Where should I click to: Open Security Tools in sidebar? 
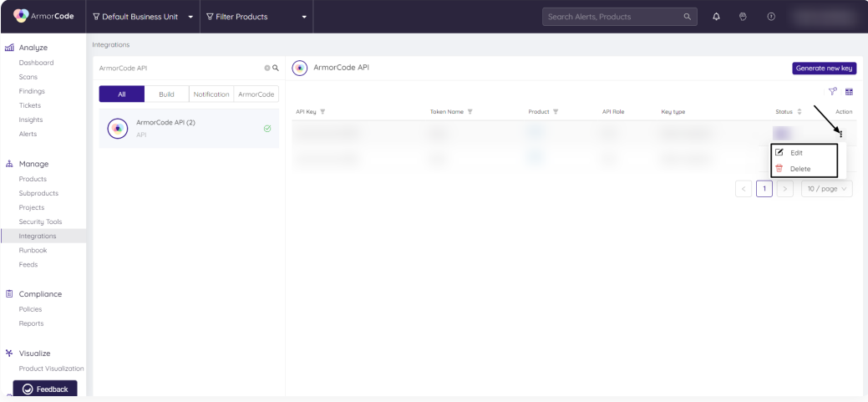click(40, 221)
